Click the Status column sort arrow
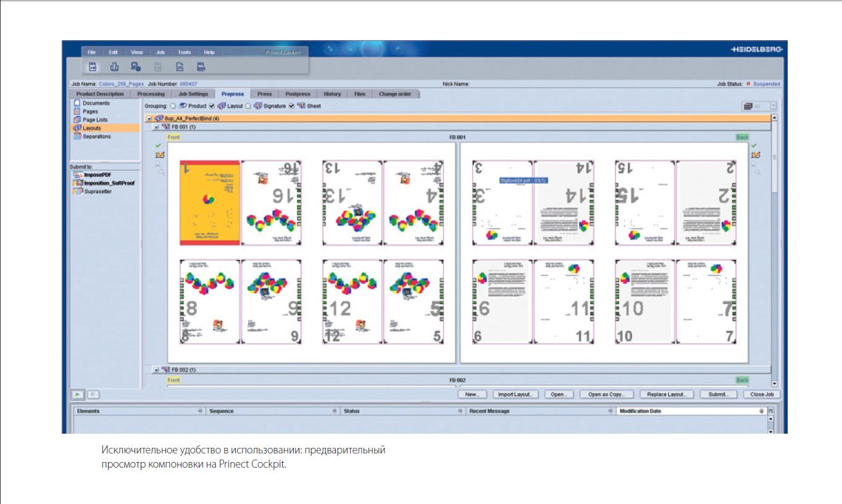 tap(459, 411)
